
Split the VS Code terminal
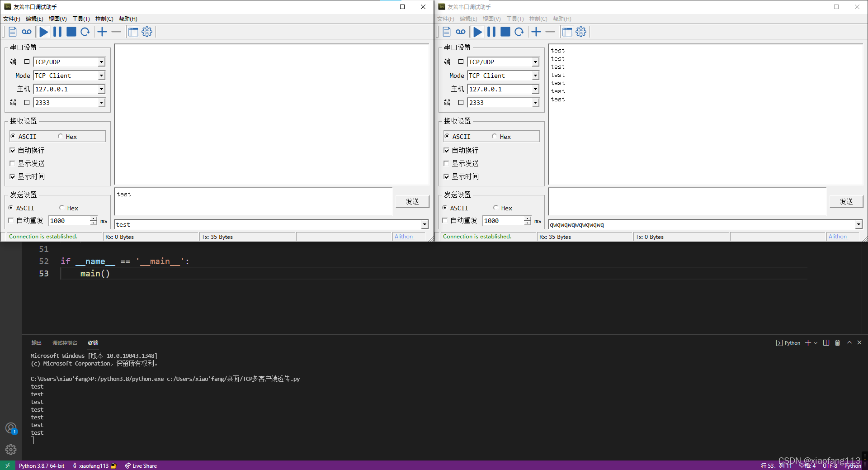pyautogui.click(x=826, y=343)
